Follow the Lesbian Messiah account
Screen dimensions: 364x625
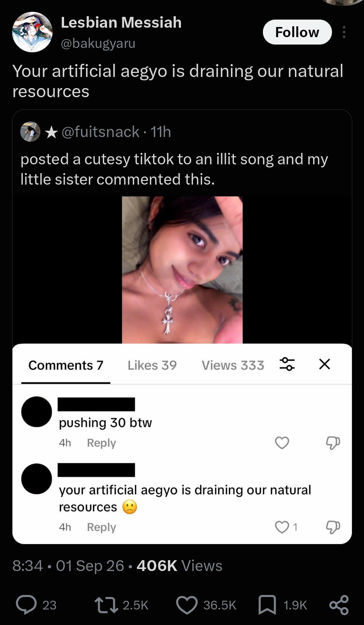pos(297,32)
